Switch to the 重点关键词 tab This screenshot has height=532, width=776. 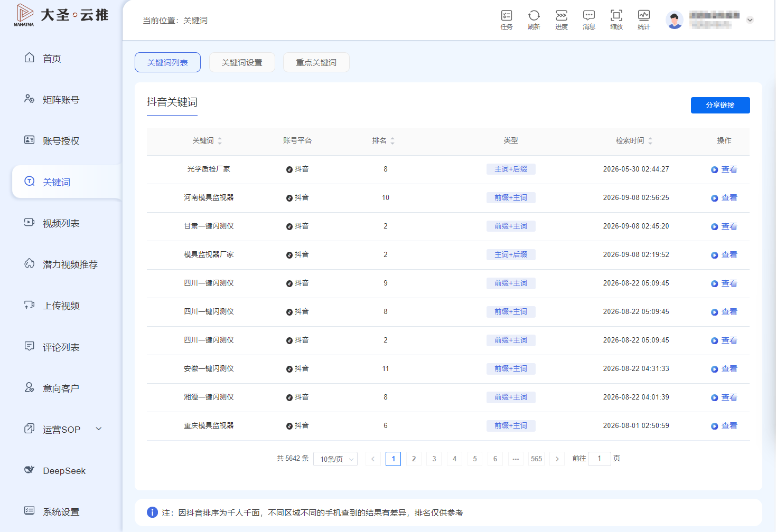pos(316,62)
